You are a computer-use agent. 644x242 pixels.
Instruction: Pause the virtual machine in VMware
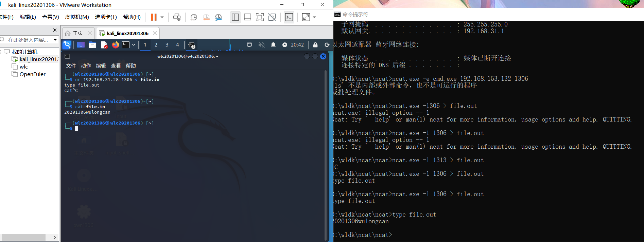coord(154,17)
